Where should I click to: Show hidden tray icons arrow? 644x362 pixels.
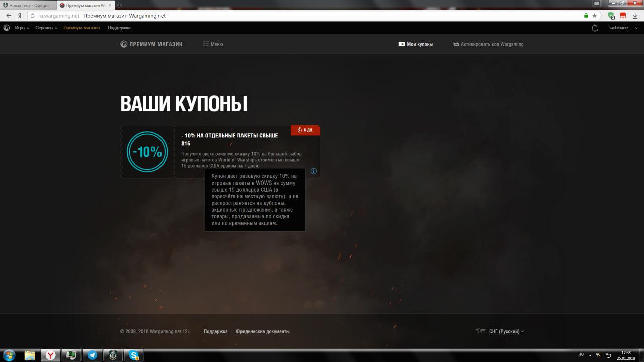coord(590,355)
